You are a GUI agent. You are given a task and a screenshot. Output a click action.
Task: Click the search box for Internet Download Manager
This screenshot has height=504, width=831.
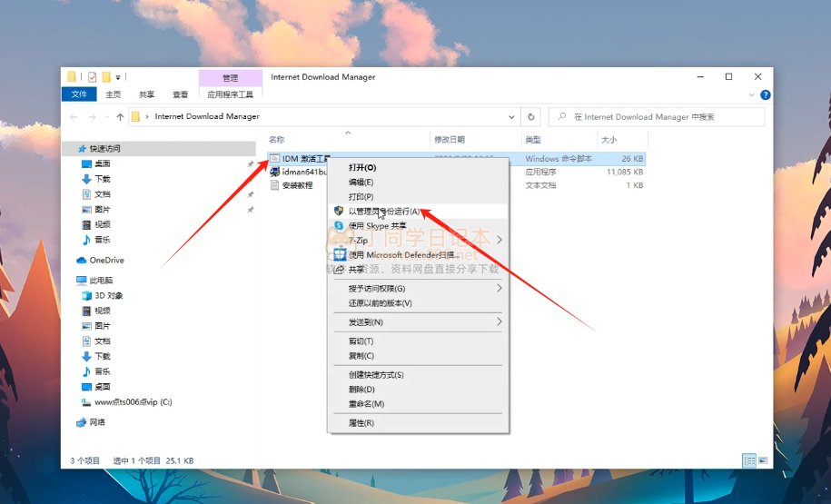pos(658,117)
